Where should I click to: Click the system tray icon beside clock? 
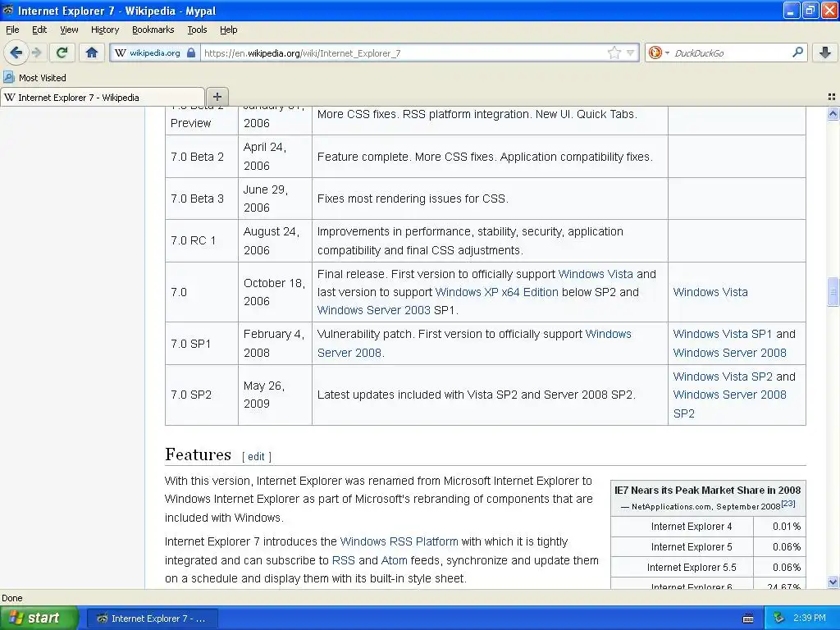(779, 619)
